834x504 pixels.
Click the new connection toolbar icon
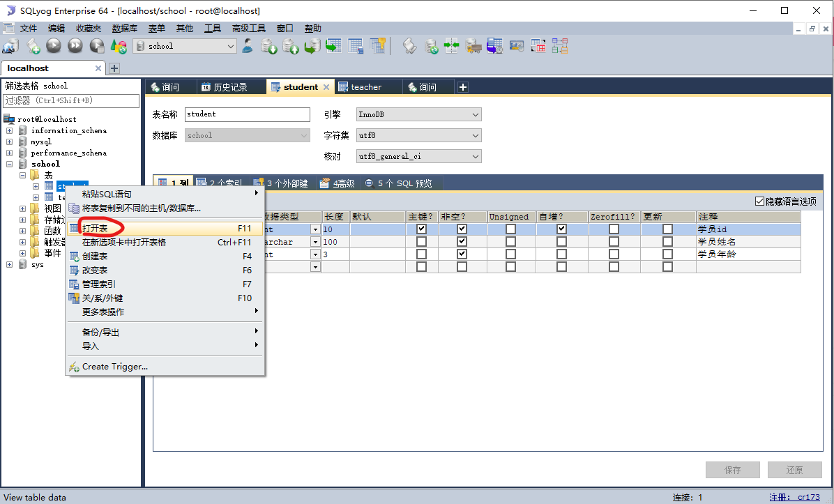pos(10,46)
